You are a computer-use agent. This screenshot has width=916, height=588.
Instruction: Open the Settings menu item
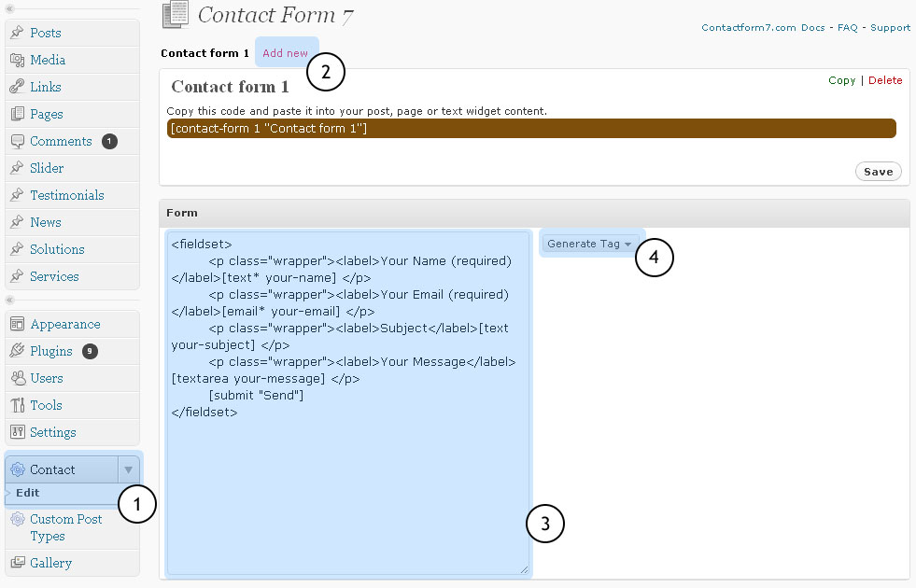(x=52, y=432)
